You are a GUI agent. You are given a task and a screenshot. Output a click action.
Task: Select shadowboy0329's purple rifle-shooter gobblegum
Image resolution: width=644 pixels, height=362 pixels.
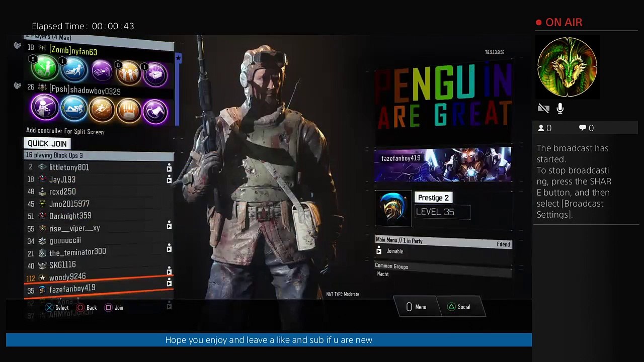pos(45,108)
